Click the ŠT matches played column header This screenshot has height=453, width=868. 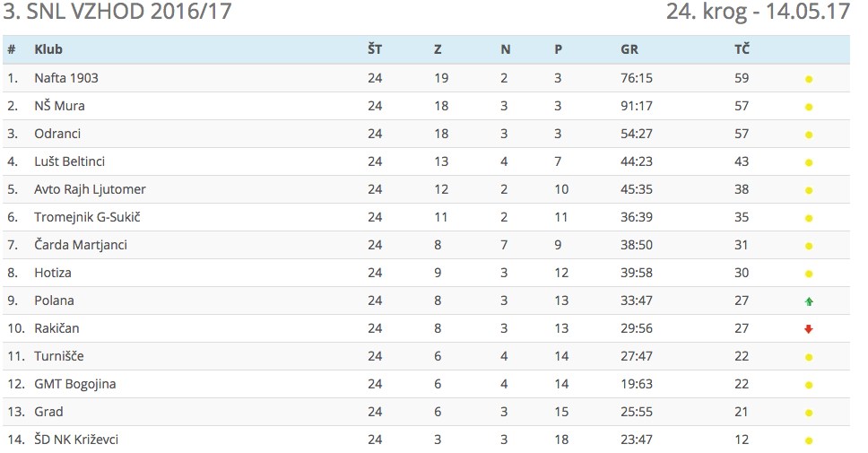375,49
